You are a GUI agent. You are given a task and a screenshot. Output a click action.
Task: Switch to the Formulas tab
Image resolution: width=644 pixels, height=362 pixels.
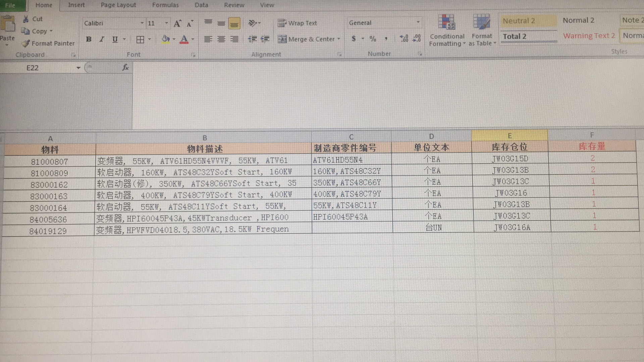165,5
